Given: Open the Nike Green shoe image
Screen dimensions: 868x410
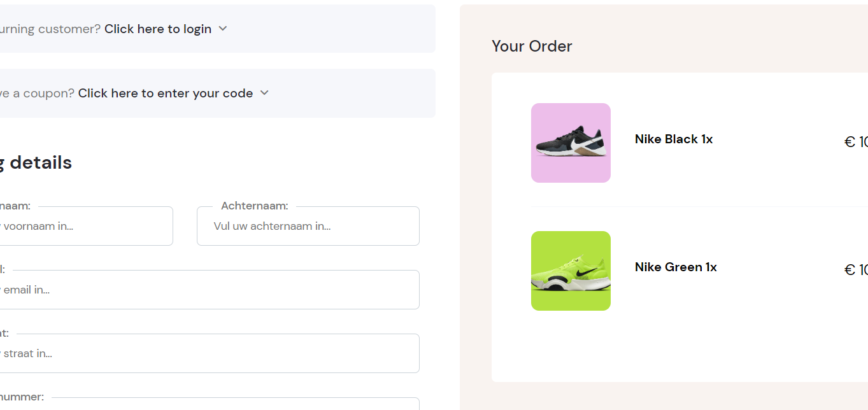Looking at the screenshot, I should point(571,271).
